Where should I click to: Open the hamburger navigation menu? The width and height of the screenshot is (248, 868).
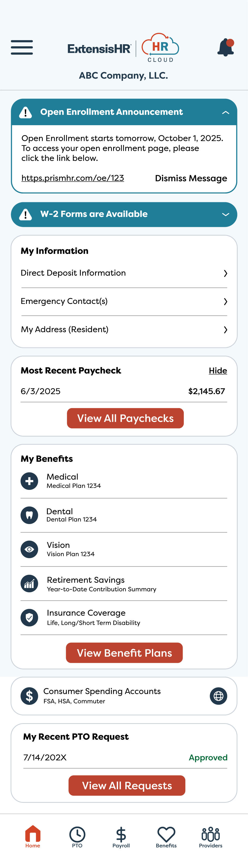(x=22, y=47)
